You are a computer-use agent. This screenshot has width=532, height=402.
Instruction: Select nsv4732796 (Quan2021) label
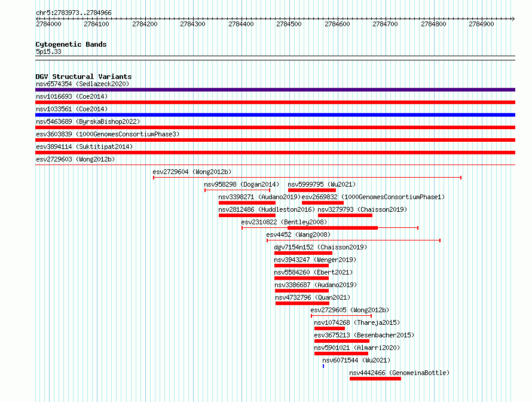coord(313,297)
